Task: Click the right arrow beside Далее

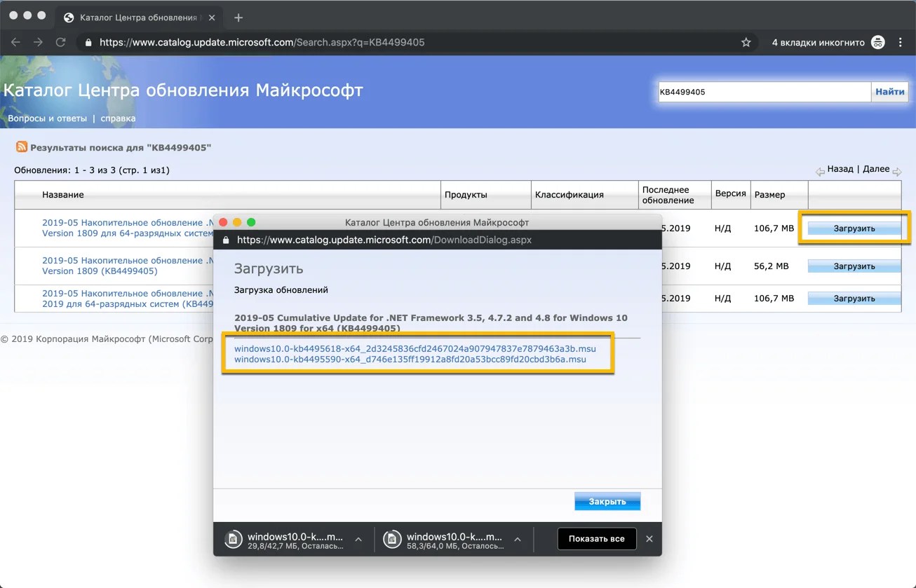Action: point(897,171)
